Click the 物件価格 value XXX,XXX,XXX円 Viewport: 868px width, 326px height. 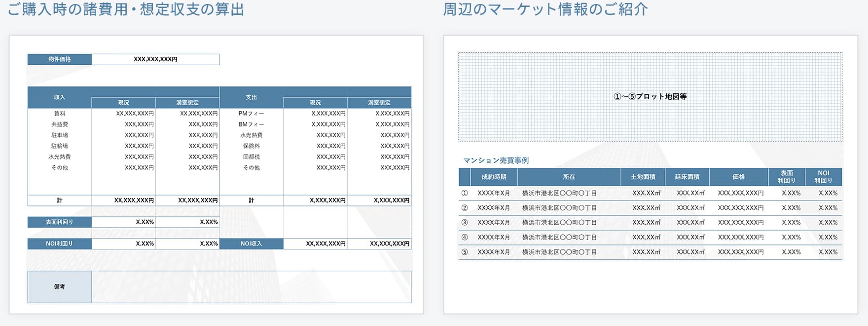pos(155,59)
